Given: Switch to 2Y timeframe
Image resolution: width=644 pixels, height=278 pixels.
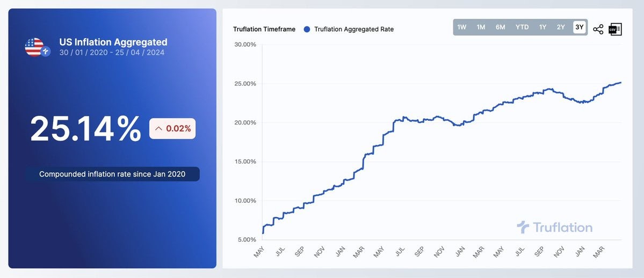Looking at the screenshot, I should click(561, 27).
